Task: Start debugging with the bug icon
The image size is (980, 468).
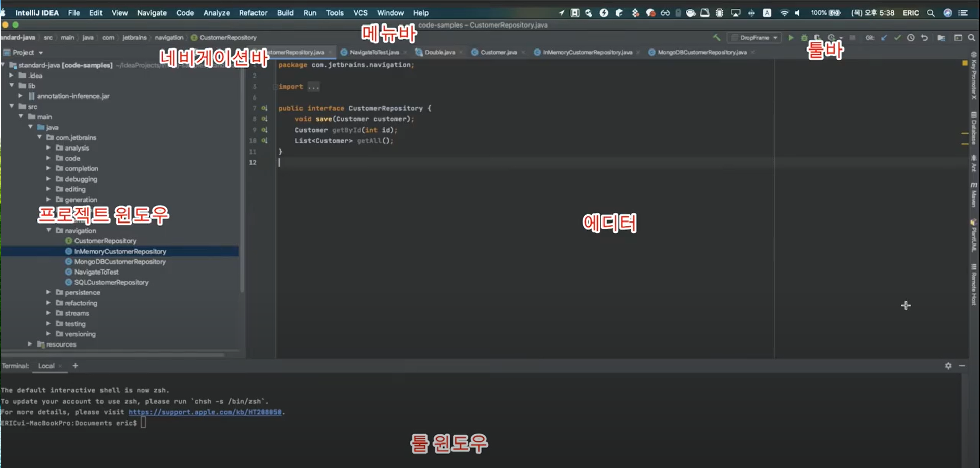Action: click(x=804, y=38)
